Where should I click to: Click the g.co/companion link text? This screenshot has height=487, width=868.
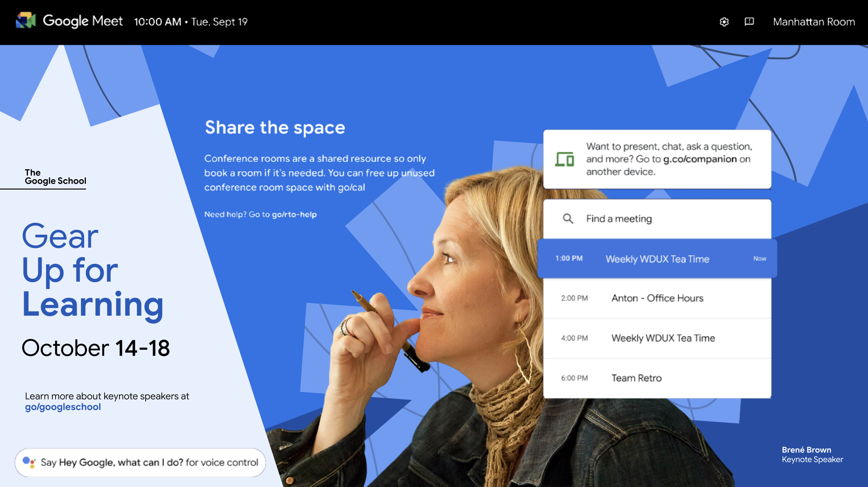click(700, 159)
